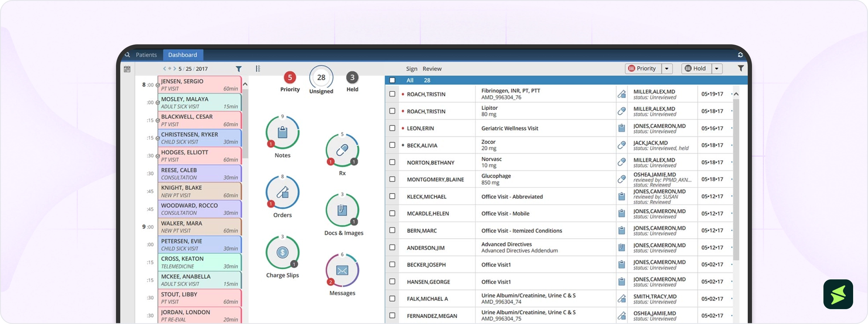This screenshot has width=868, height=324.
Task: Click scroll-up arrow of unsigned items list
Action: [736, 94]
